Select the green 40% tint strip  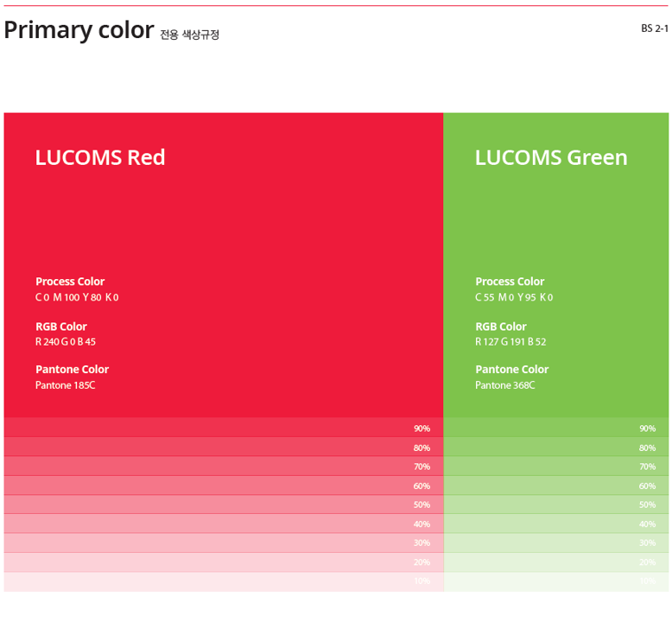tap(556, 524)
